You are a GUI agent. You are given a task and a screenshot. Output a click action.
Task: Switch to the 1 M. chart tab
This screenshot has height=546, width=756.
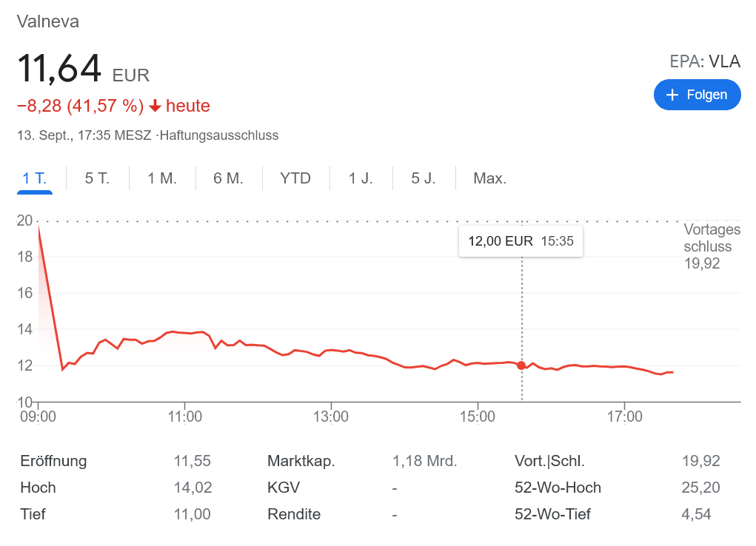[x=162, y=178]
